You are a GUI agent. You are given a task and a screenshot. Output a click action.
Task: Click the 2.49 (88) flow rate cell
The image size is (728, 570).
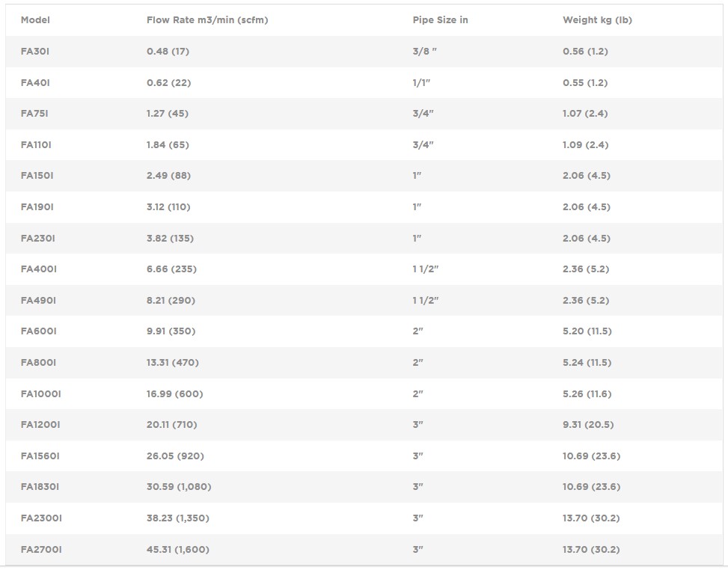(x=168, y=176)
